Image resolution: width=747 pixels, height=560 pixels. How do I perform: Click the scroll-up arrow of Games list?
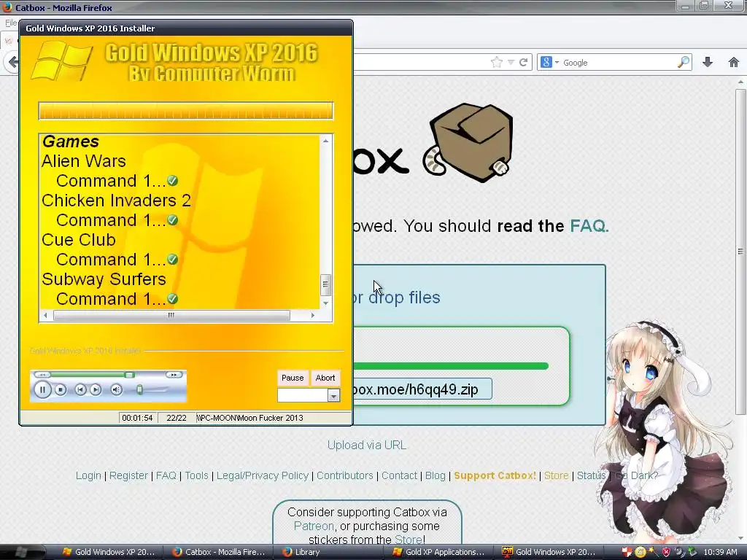click(x=326, y=141)
